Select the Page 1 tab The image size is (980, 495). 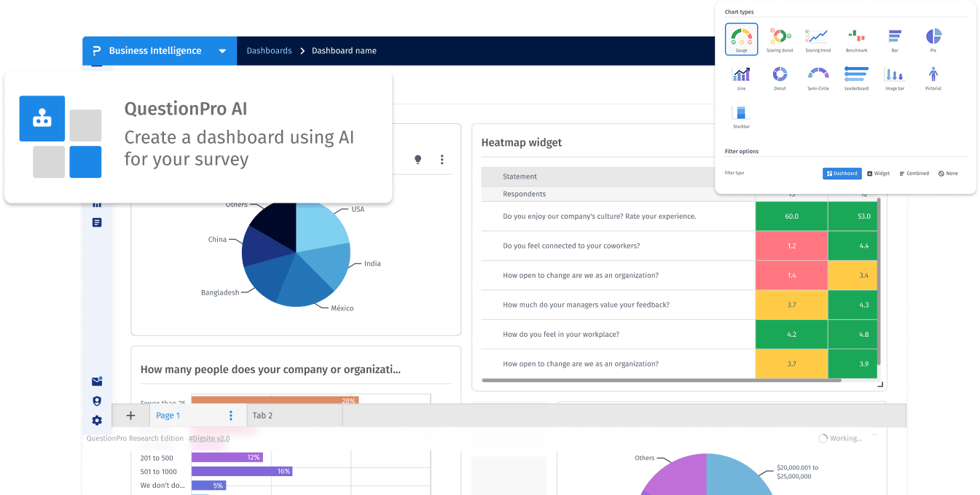(168, 416)
